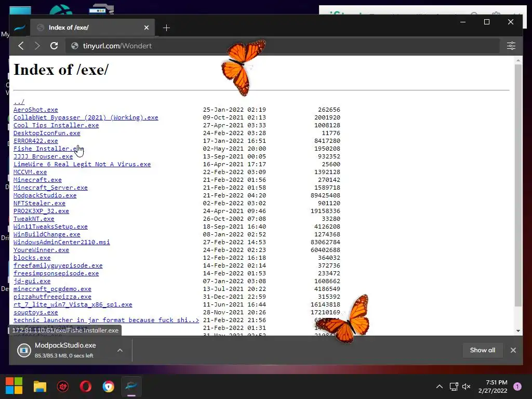The width and height of the screenshot is (532, 399).
Task: Click the freesimpsonsepisode.exe link
Action: (x=56, y=273)
